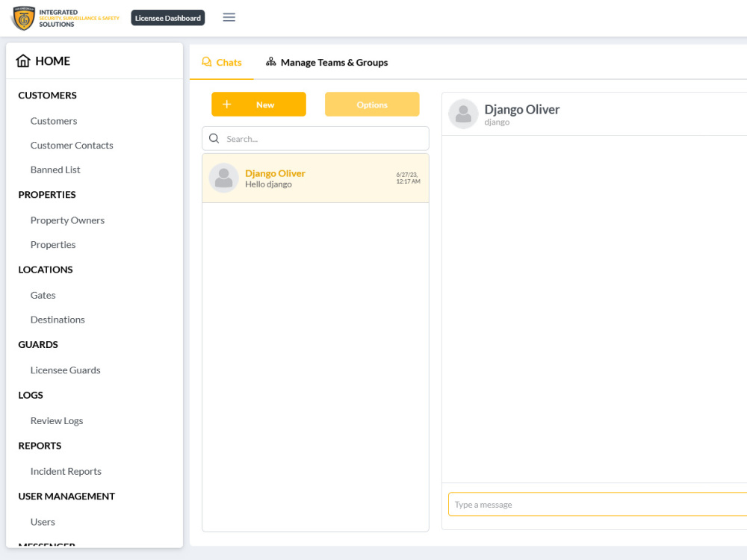Click the GUARDS section heading
747x560 pixels.
[38, 344]
